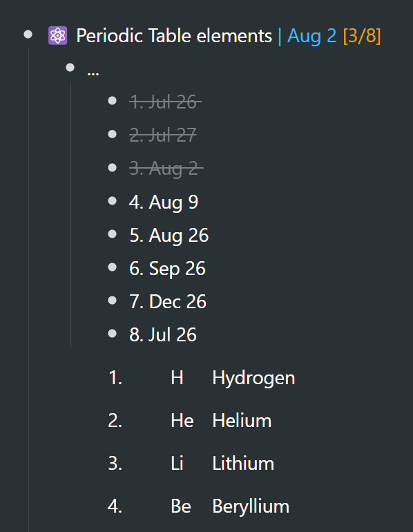Select the 7. Dec 26 list item
Screen dimensions: 413x532
click(x=168, y=302)
